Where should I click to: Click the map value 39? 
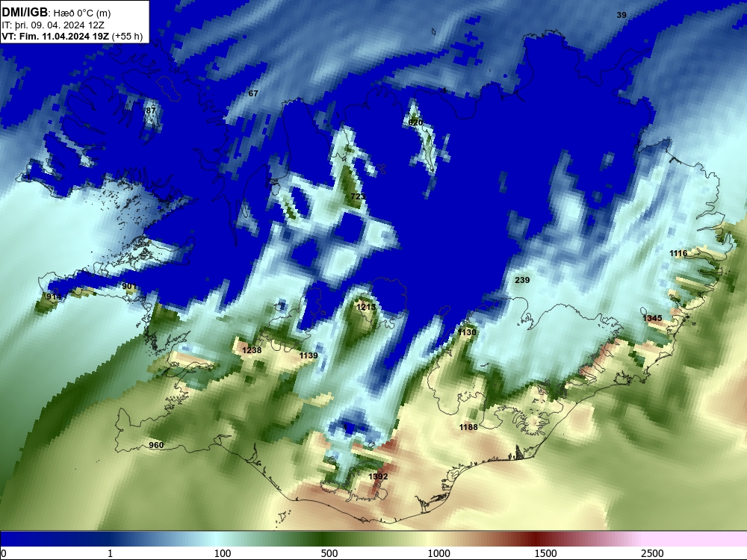[622, 15]
